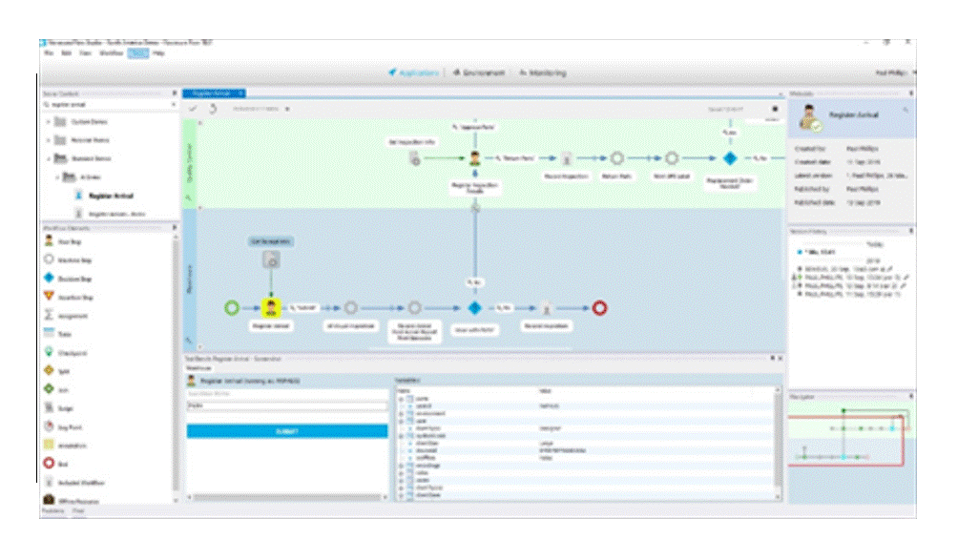Open the dropdown beside the canvas toolbar label

pos(287,110)
